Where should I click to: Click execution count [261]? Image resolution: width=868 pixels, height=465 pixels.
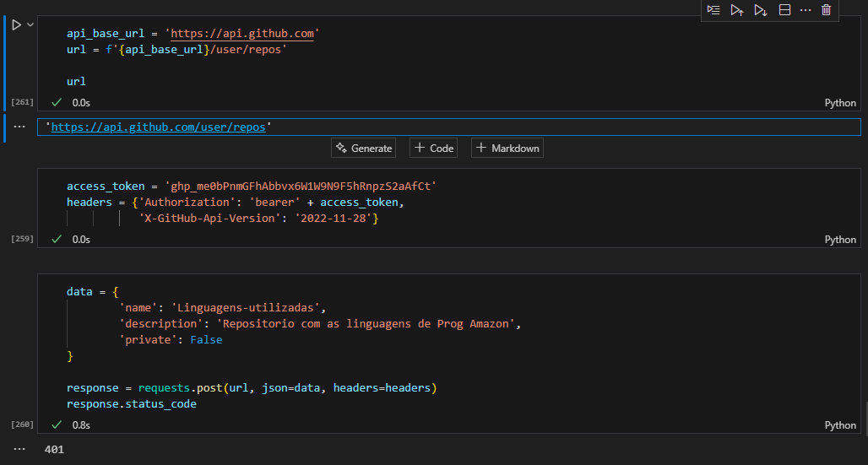[x=22, y=102]
